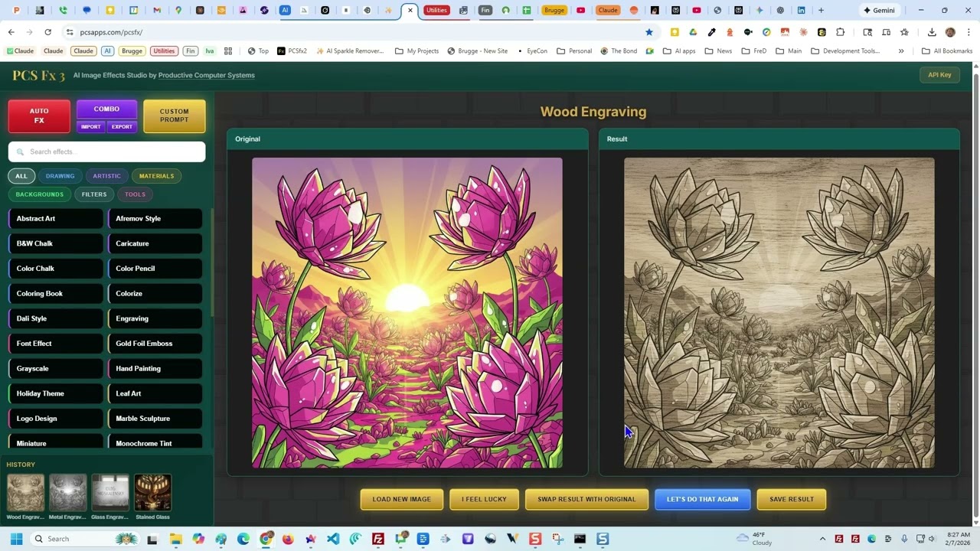Show hidden system tray icons
The height and width of the screenshot is (551, 980).
click(x=822, y=539)
